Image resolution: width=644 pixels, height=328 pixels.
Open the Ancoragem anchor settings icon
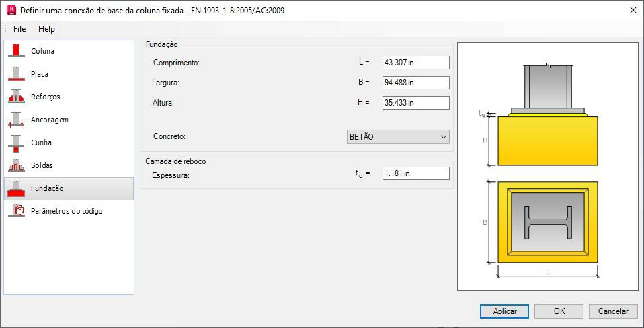pos(16,120)
